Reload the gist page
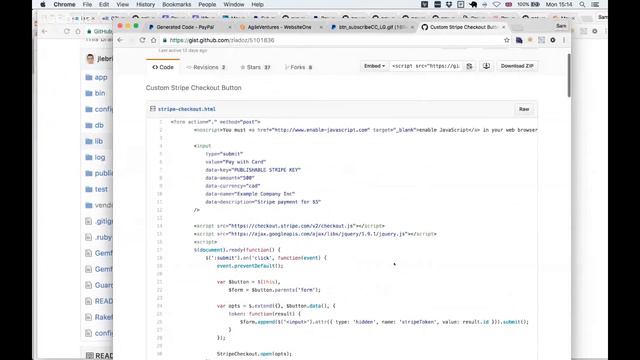640x360 pixels. pyautogui.click(x=142, y=40)
